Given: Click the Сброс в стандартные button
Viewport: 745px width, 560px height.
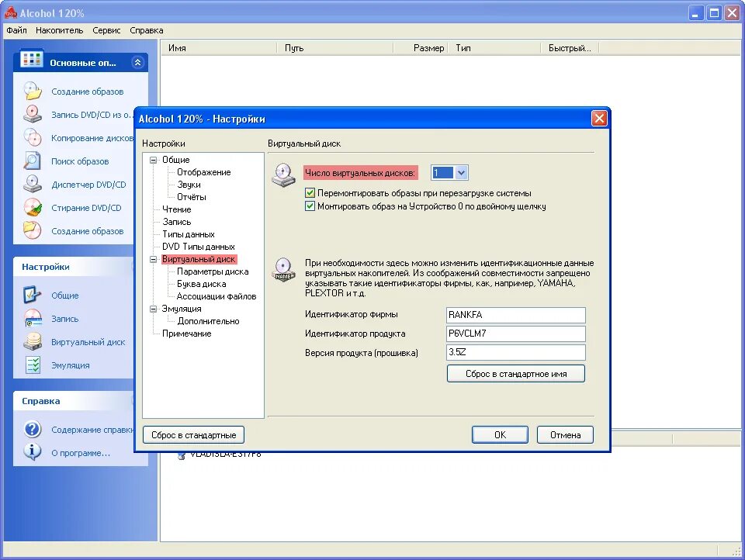Looking at the screenshot, I should pyautogui.click(x=193, y=435).
